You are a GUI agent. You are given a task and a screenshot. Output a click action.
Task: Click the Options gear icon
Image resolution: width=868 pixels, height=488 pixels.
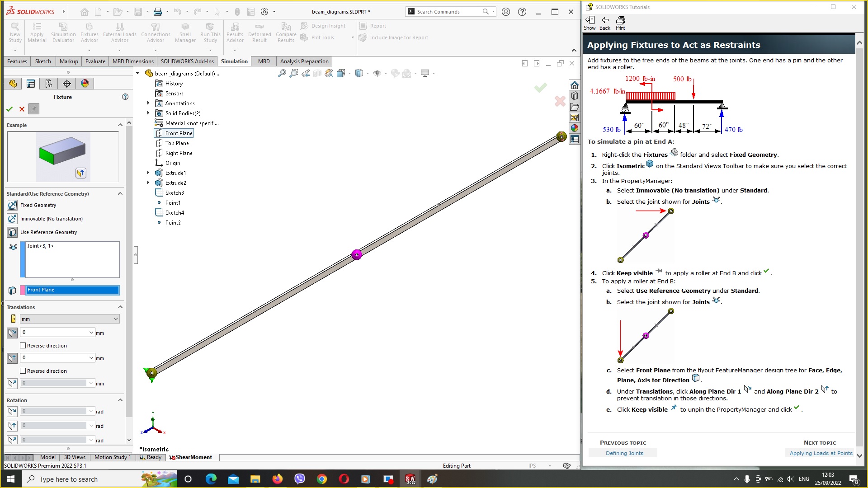(x=264, y=12)
